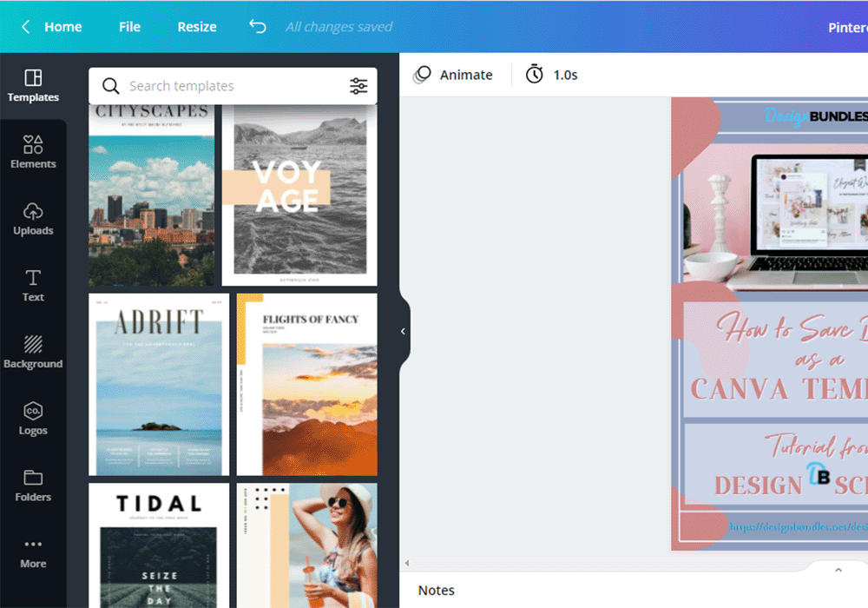Open template search filters

(358, 86)
